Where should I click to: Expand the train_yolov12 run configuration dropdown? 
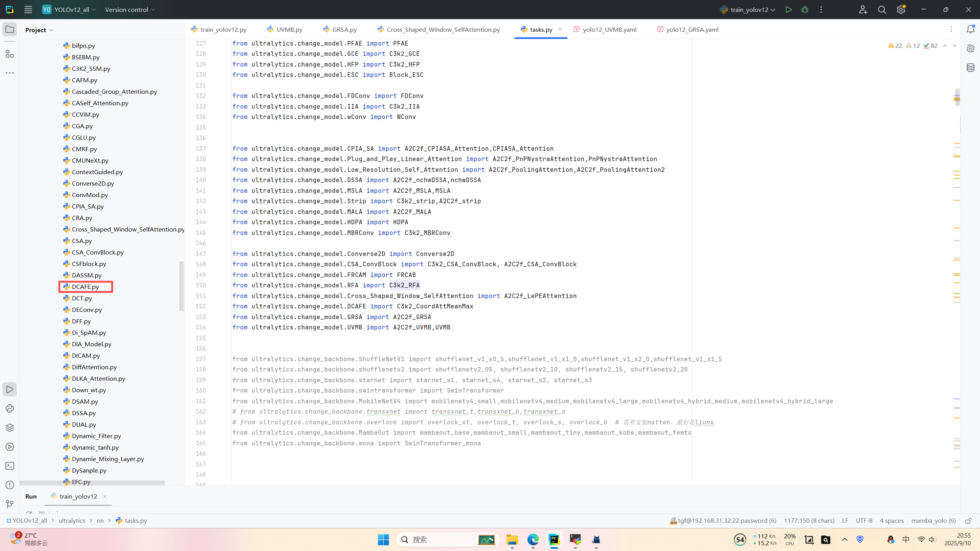(748, 10)
